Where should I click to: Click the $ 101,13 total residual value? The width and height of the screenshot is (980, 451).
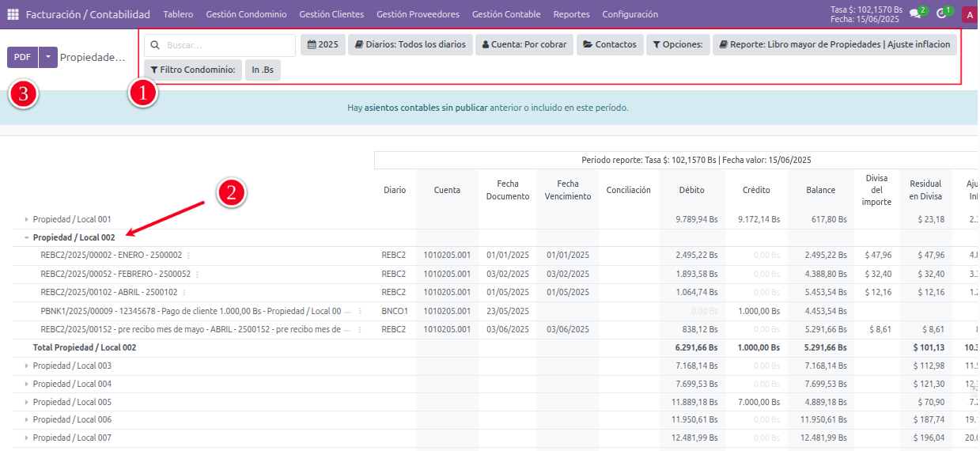(x=928, y=347)
